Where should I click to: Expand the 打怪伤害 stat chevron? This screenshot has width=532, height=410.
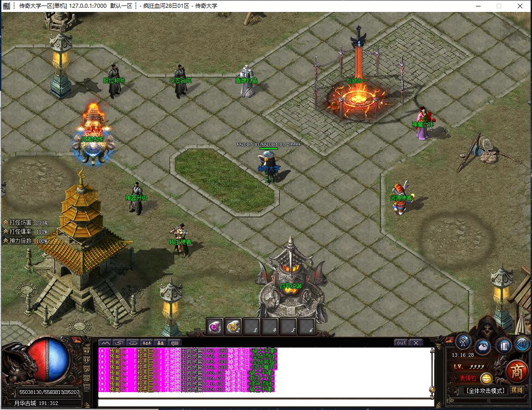tap(6, 223)
